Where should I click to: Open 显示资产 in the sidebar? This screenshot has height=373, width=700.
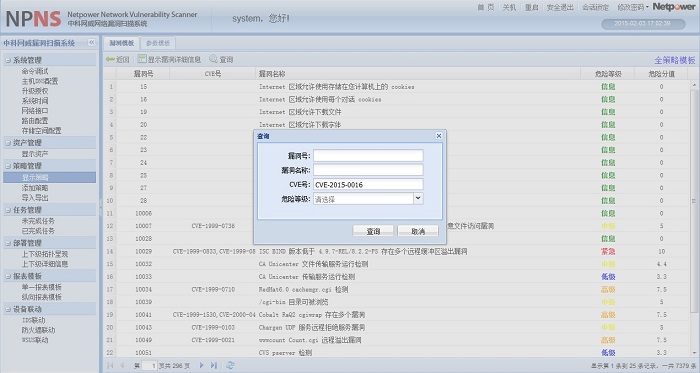pos(35,154)
